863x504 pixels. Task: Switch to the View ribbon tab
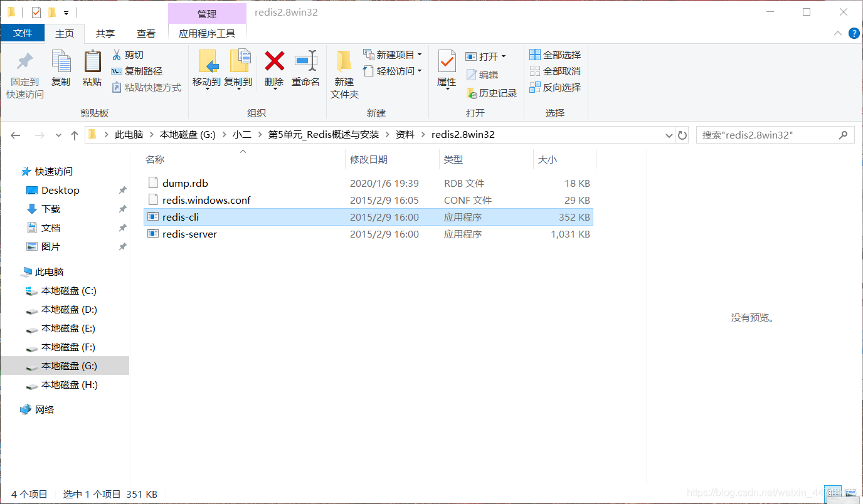coord(146,33)
